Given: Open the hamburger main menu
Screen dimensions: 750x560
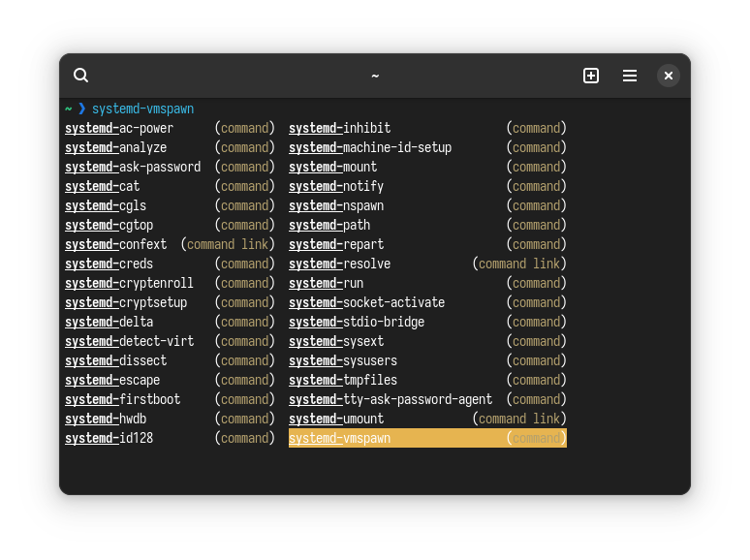Looking at the screenshot, I should pos(630,76).
